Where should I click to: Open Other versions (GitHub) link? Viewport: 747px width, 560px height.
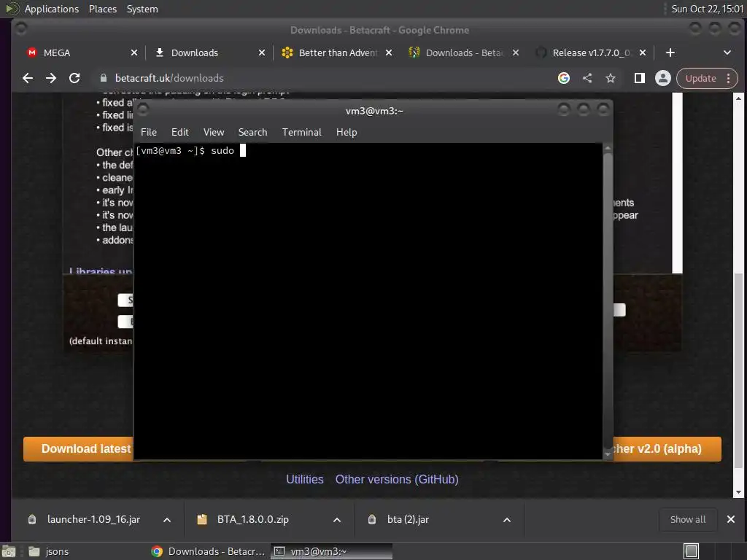click(x=397, y=480)
